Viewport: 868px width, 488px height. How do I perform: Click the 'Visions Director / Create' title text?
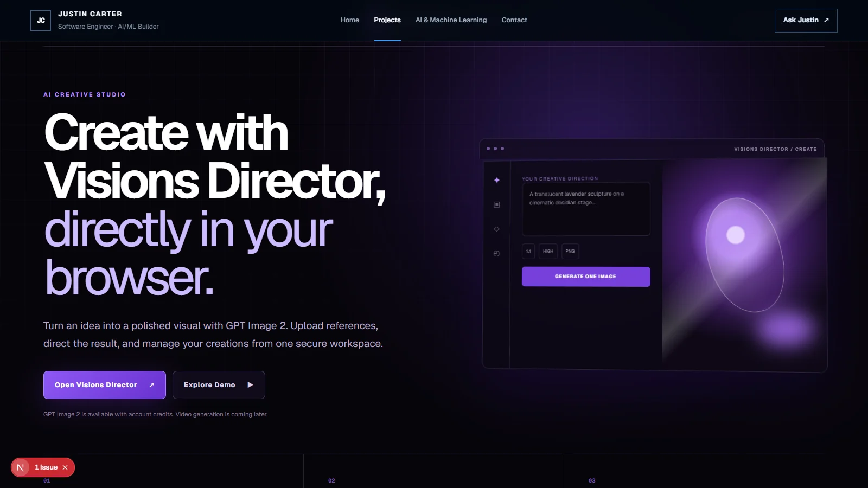[775, 149]
